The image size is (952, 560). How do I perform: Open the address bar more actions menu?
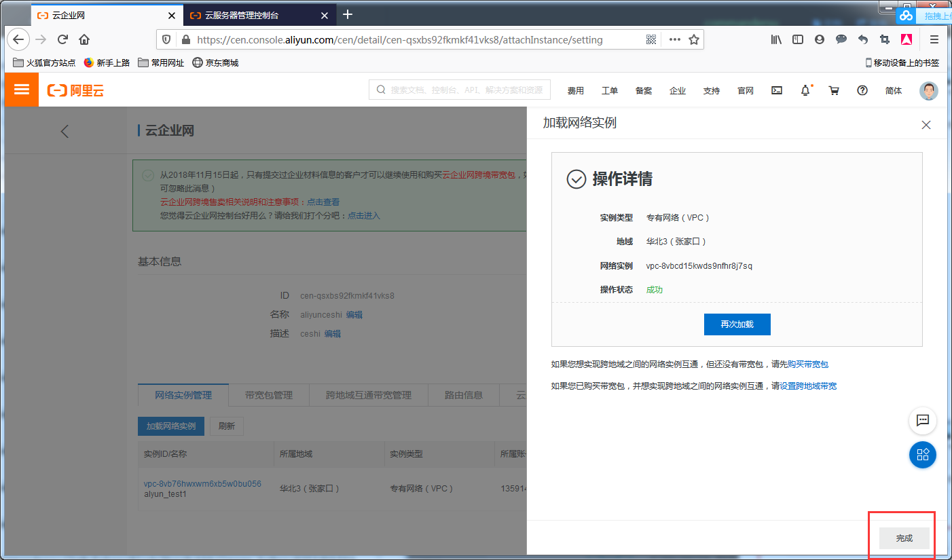(674, 39)
